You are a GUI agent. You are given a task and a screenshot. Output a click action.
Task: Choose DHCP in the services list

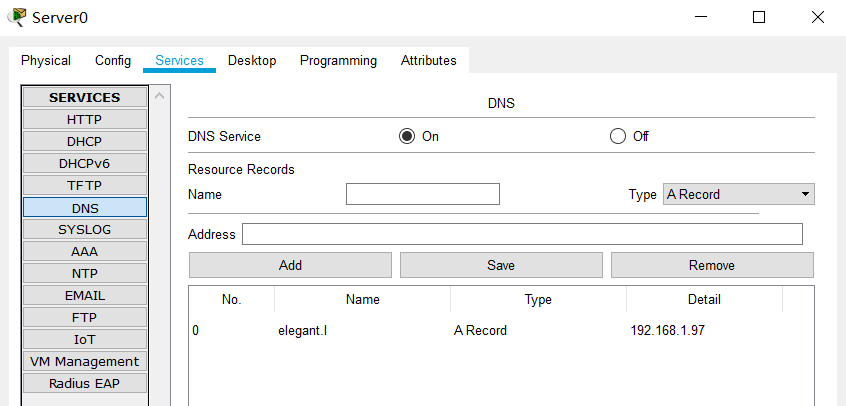[84, 141]
